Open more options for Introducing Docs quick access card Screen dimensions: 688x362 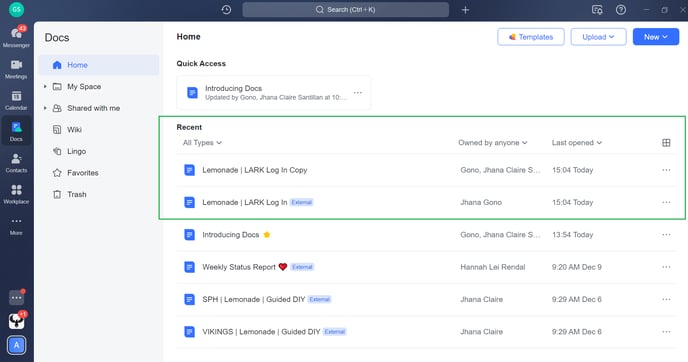coord(358,93)
